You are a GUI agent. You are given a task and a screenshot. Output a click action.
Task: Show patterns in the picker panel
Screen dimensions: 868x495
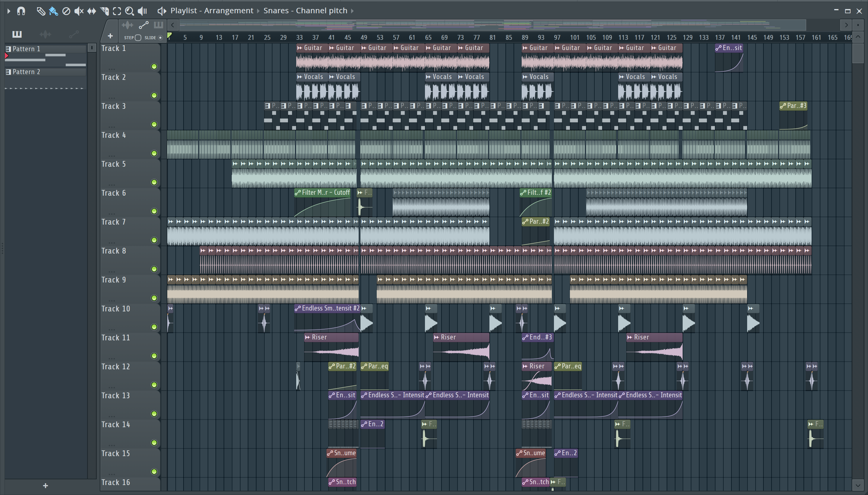click(17, 34)
